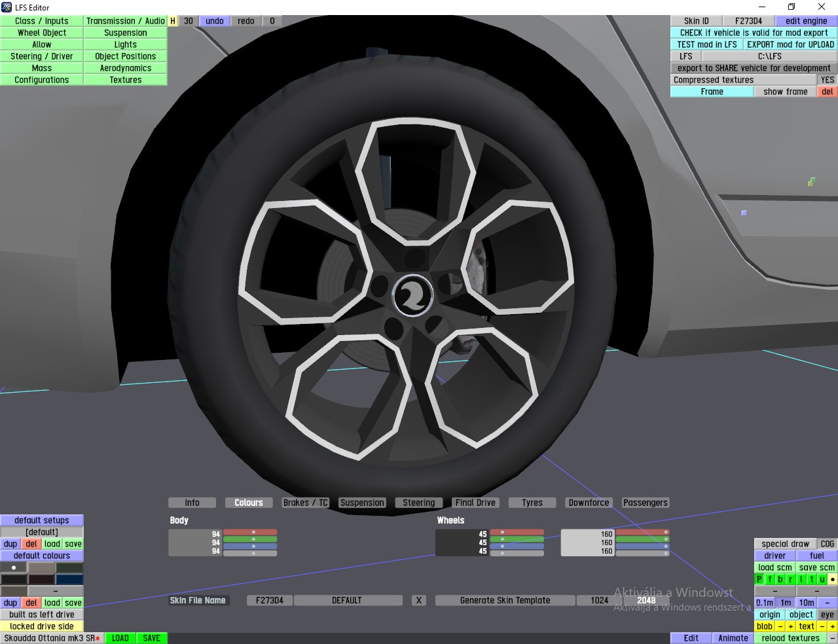Select the dark maroon default colour swatch

click(42, 579)
